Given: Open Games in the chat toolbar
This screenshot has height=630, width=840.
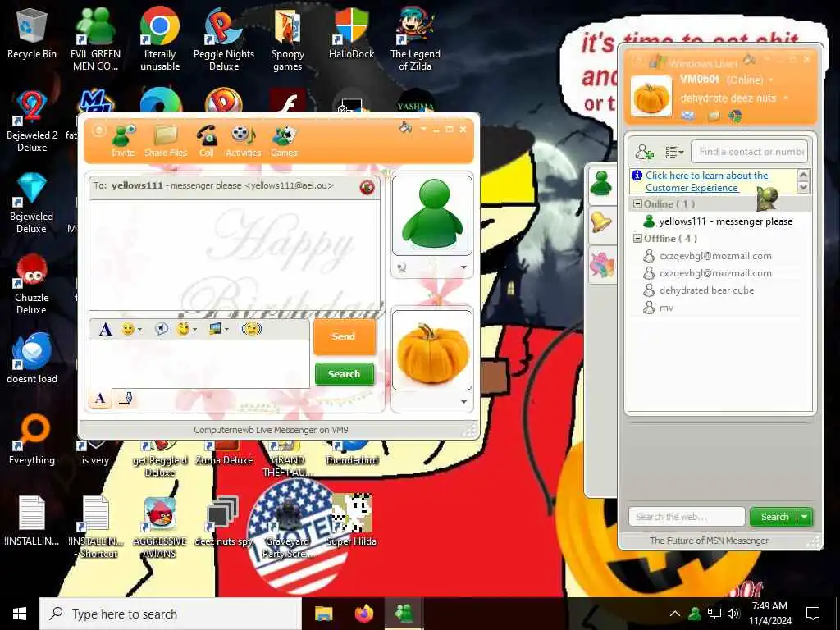Looking at the screenshot, I should pos(283,141).
